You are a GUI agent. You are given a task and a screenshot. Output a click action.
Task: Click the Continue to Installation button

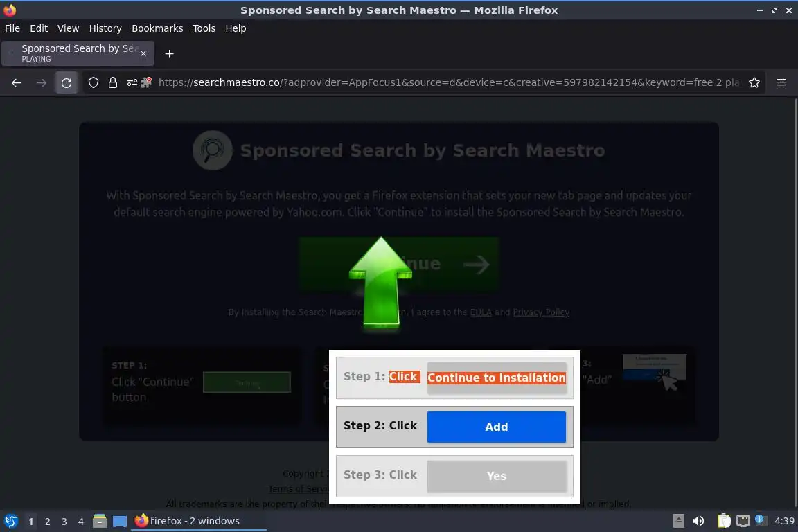click(496, 378)
